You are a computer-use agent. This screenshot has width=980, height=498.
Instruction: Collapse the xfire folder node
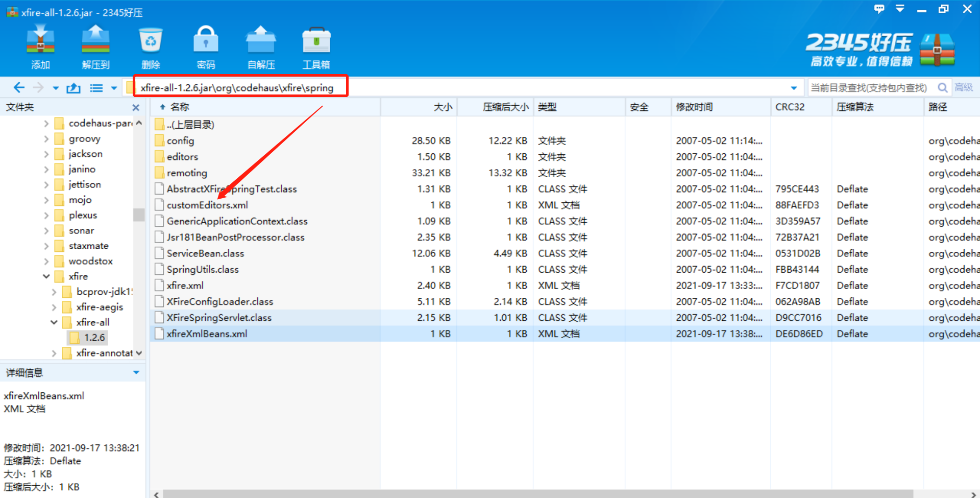[x=46, y=276]
